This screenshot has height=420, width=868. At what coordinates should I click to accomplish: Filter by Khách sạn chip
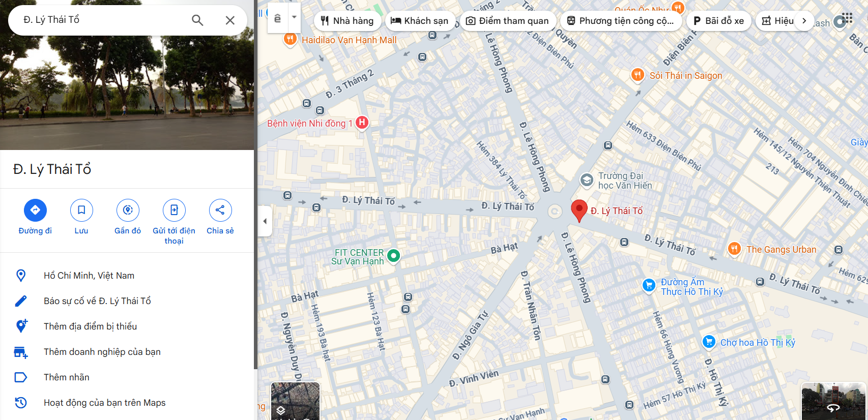point(420,21)
